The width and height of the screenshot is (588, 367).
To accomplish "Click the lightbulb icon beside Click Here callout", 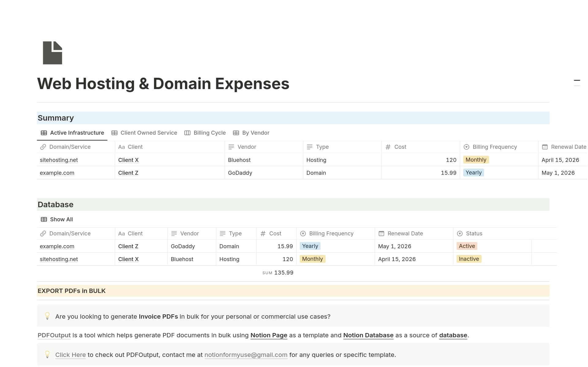I will [x=47, y=355].
